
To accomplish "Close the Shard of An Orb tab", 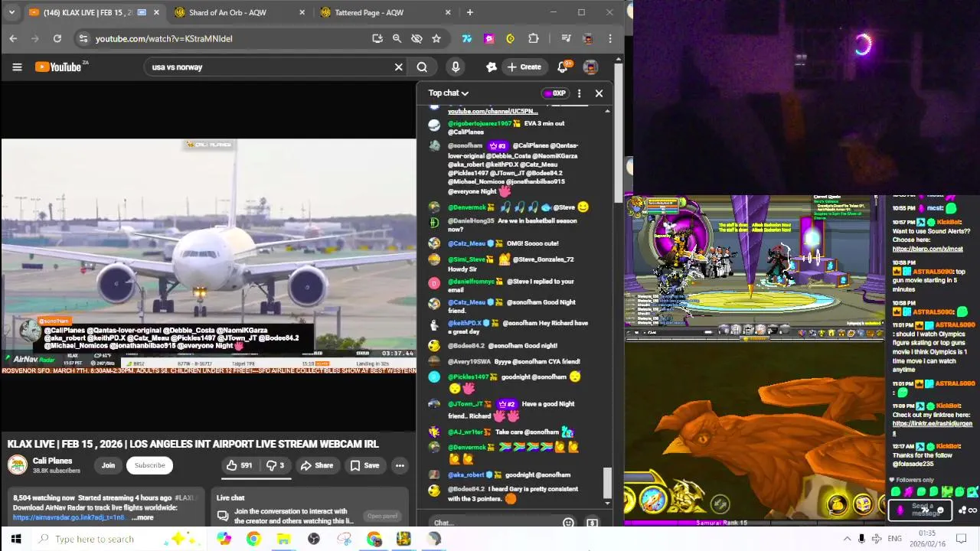I will [302, 12].
